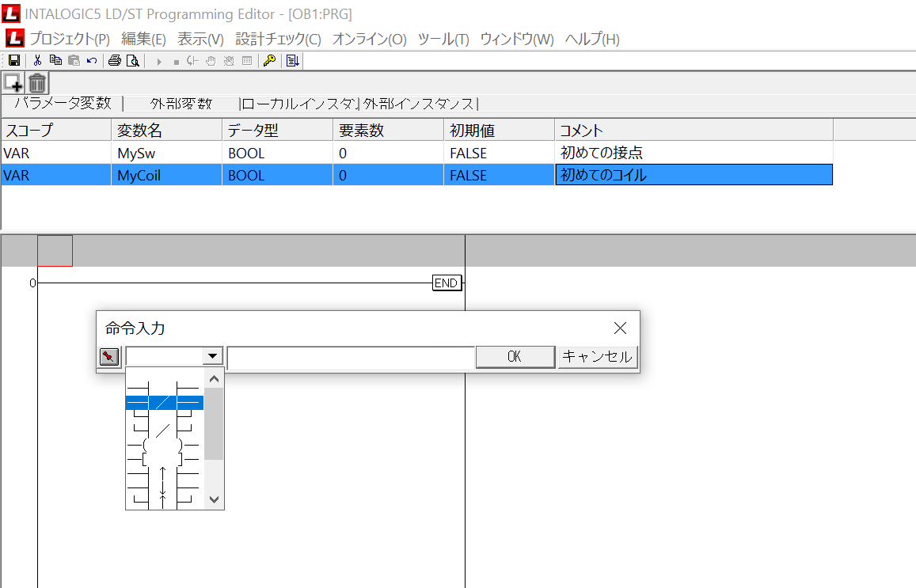The image size is (916, 588).
Task: Click the Cut scissors icon
Action: [37, 60]
